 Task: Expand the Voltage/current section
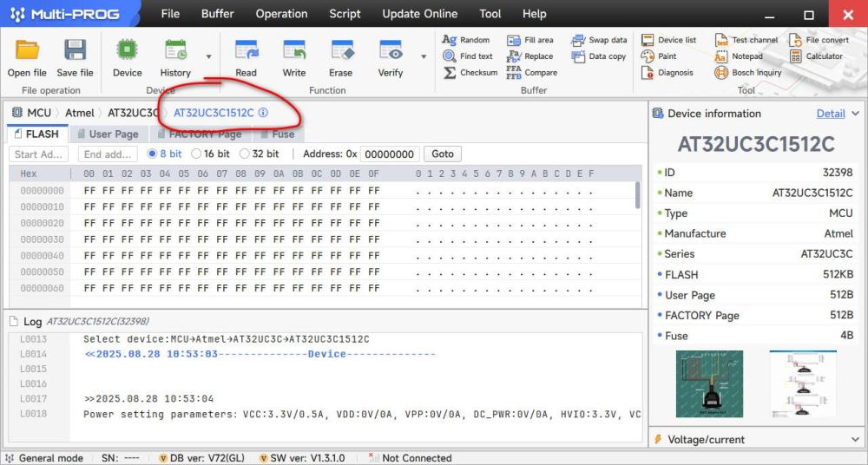[855, 440]
